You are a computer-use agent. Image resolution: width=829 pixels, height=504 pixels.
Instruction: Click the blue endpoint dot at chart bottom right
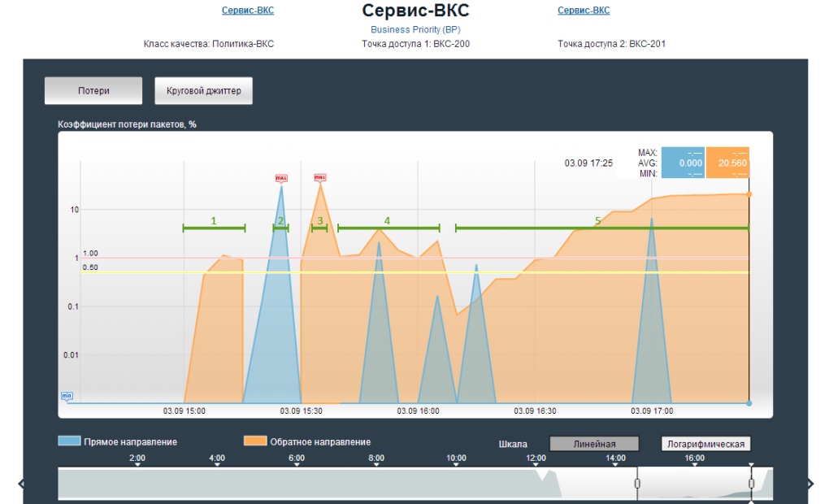click(x=749, y=403)
